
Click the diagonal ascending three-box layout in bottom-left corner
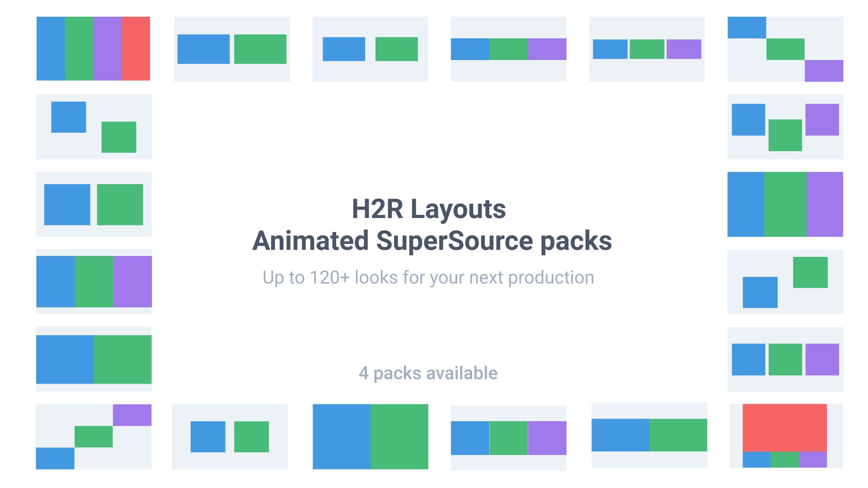(x=94, y=437)
